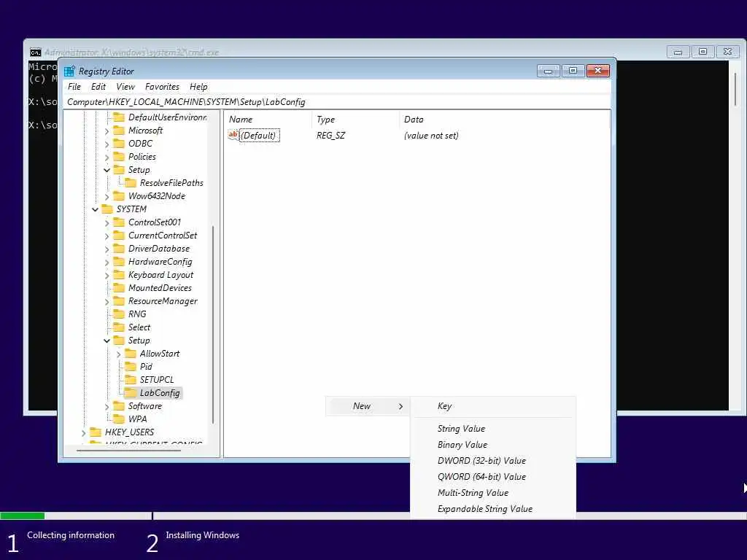Screen dimensions: 747x560
Task: Click the WPA folder icon
Action: [119, 419]
